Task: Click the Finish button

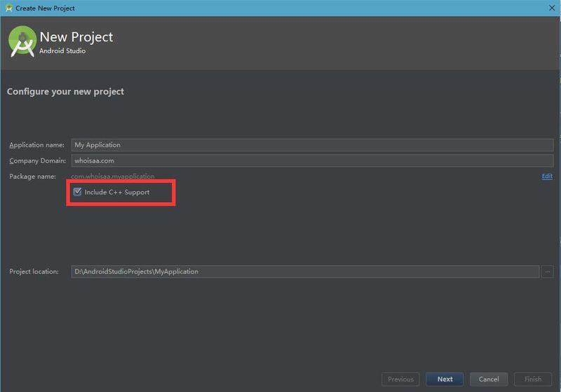Action: [533, 379]
